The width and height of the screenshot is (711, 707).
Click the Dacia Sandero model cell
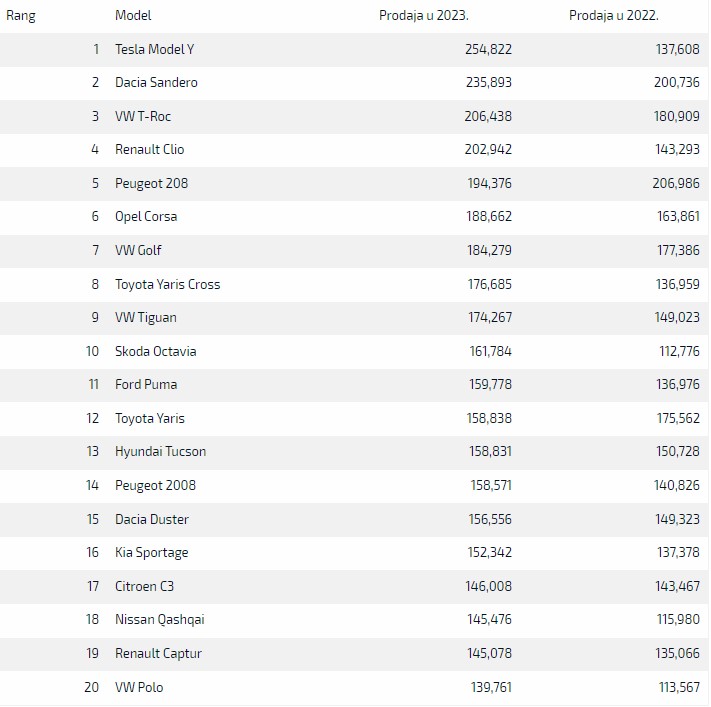tap(156, 83)
